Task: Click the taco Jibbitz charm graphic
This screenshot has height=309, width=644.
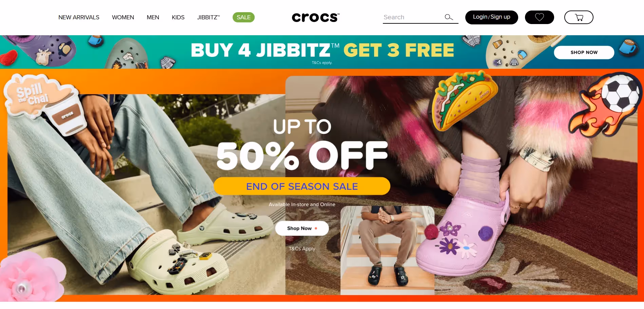Action: click(465, 100)
